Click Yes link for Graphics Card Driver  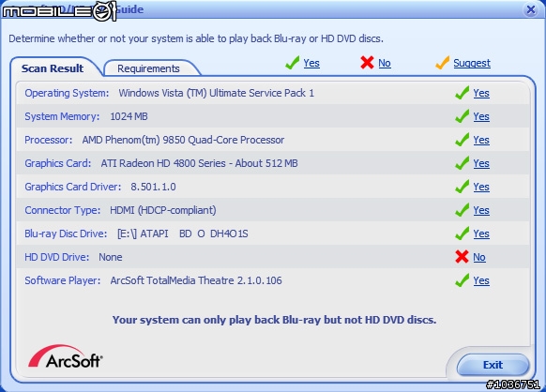pos(481,187)
